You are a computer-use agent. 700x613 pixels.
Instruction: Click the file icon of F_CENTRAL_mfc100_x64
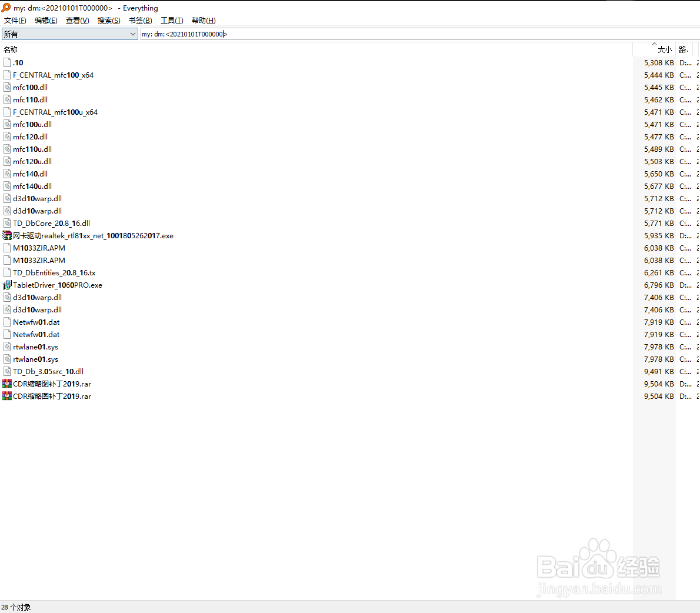(x=6, y=75)
